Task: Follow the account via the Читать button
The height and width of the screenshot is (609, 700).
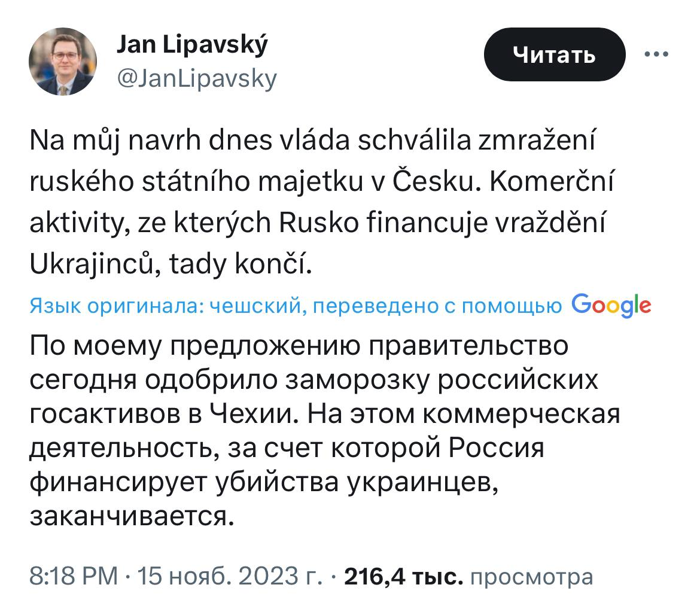Action: point(555,54)
